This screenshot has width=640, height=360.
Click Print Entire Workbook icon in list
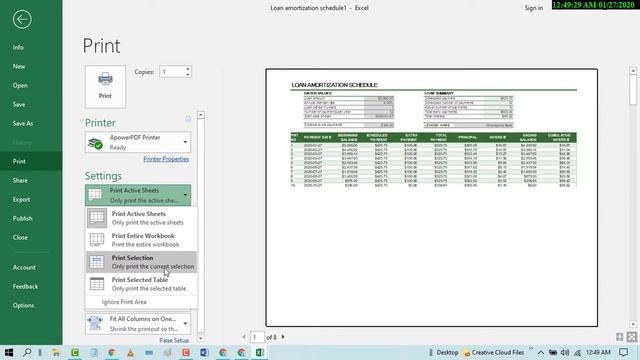[97, 240]
